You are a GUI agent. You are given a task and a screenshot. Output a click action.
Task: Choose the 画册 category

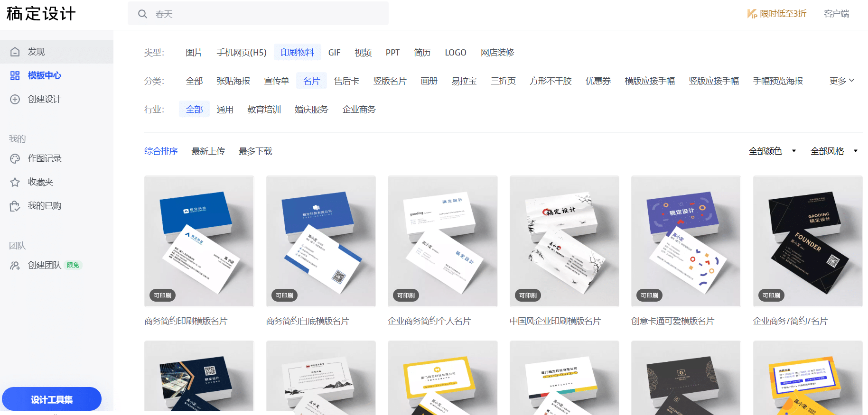click(x=429, y=81)
